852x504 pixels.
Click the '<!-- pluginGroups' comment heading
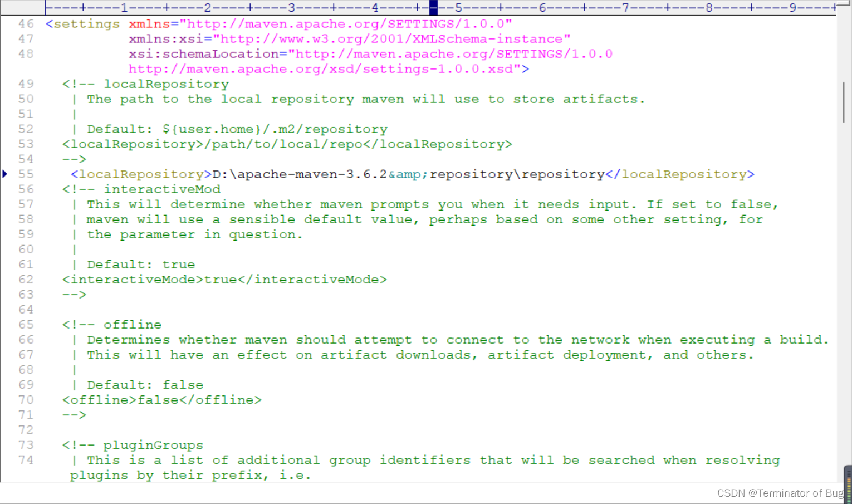pos(133,445)
